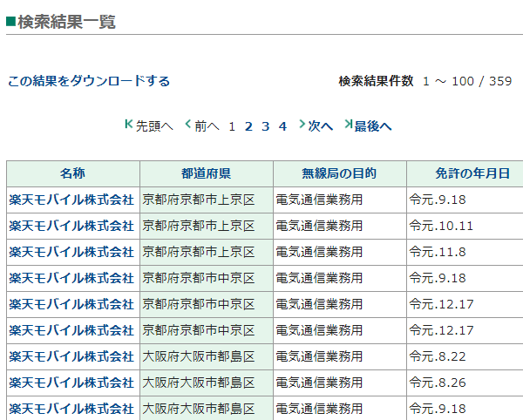Click the date cell 令元.8.22
The width and height of the screenshot is (523, 420).
click(465, 356)
